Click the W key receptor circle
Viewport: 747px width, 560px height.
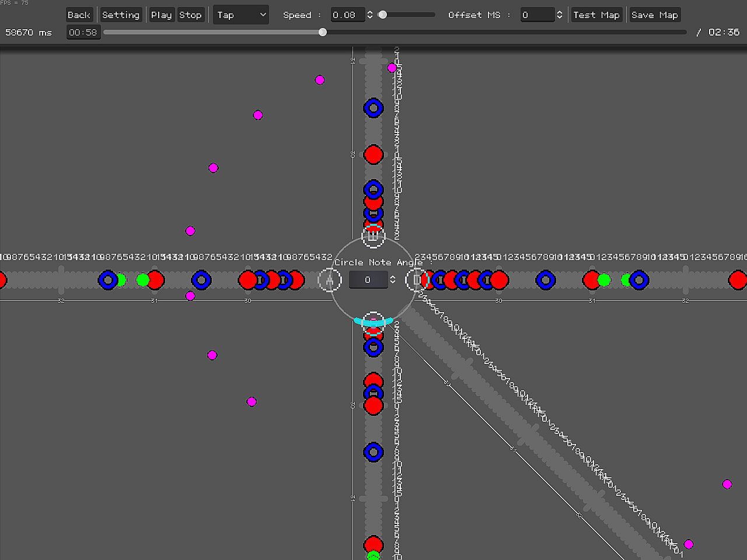coord(373,236)
